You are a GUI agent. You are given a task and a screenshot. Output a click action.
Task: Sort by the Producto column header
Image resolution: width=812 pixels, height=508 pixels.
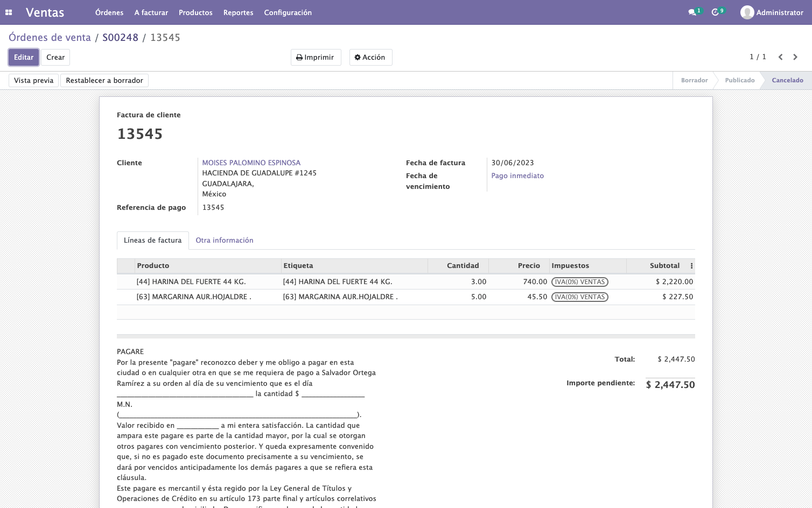(x=208, y=266)
